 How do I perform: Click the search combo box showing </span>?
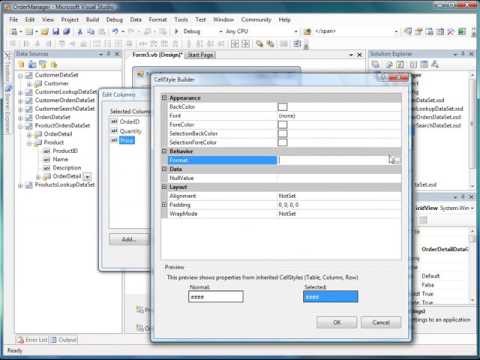[x=356, y=31]
